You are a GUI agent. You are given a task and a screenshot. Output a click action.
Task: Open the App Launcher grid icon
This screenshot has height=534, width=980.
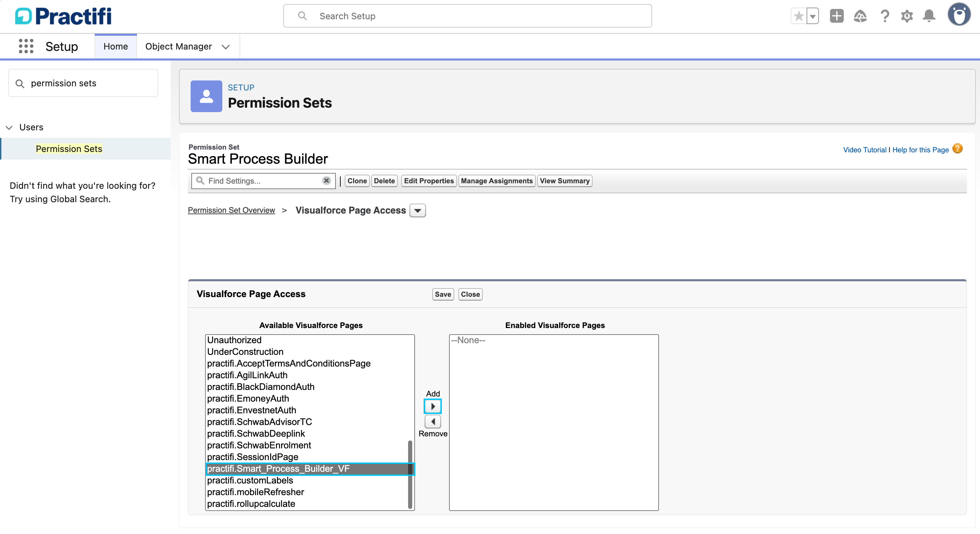[26, 46]
